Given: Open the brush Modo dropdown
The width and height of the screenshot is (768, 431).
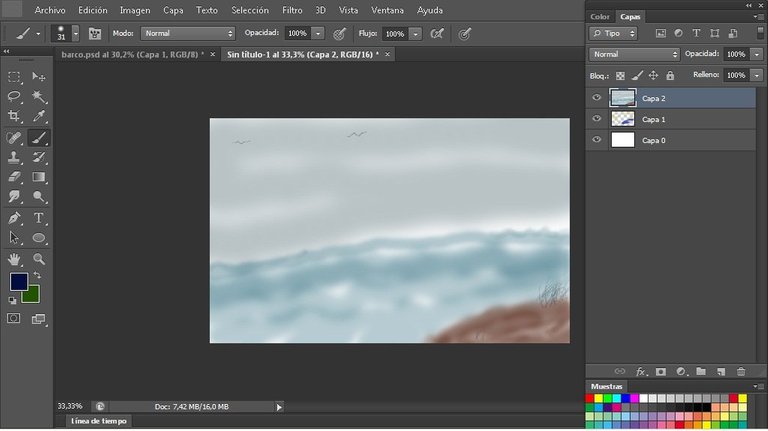Looking at the screenshot, I should click(188, 33).
